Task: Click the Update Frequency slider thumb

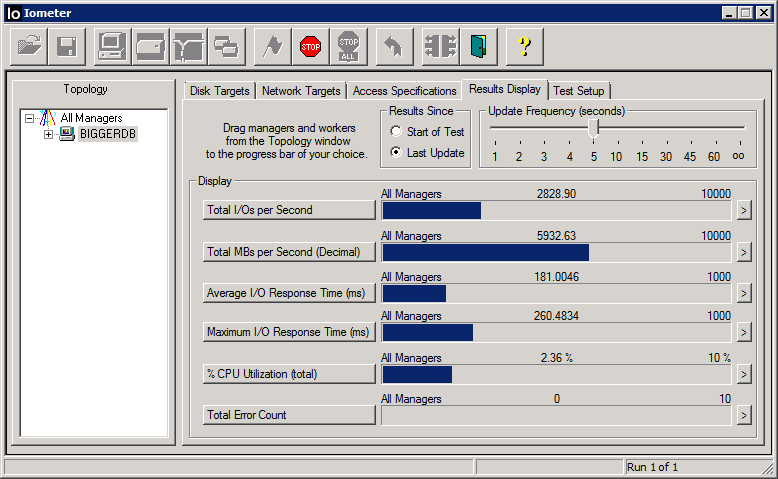Action: (593, 129)
